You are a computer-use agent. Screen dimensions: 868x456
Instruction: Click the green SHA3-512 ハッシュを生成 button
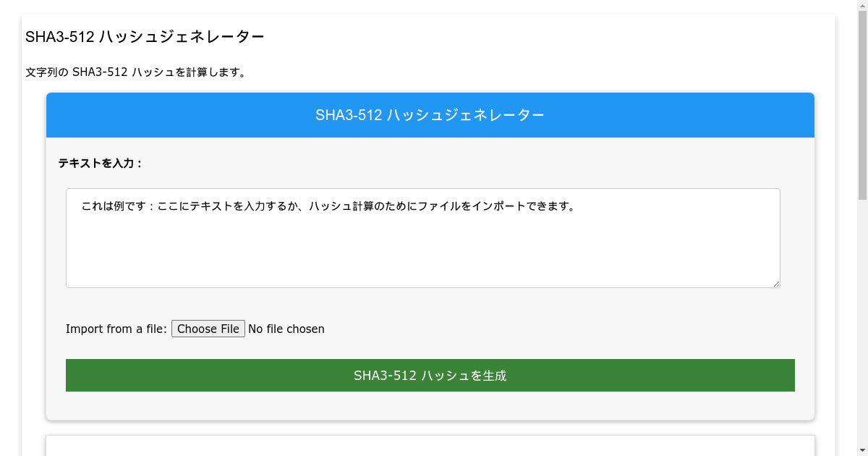point(430,375)
